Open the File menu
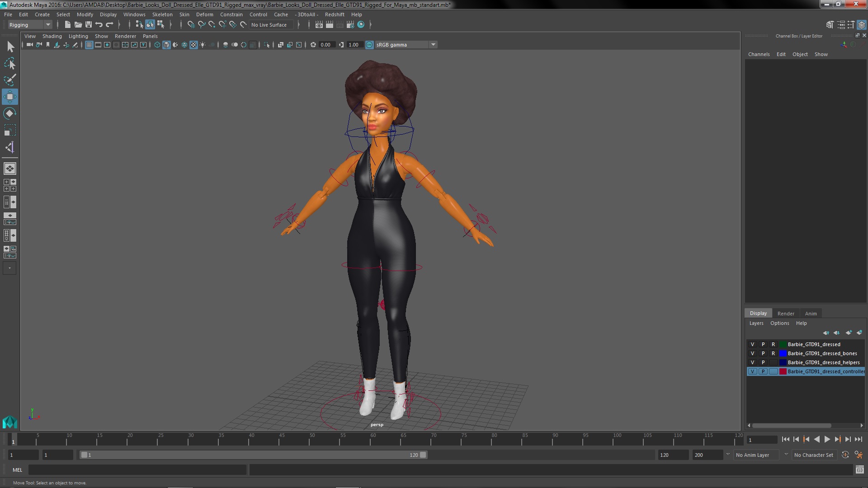Viewport: 868px width, 488px height. [x=8, y=14]
